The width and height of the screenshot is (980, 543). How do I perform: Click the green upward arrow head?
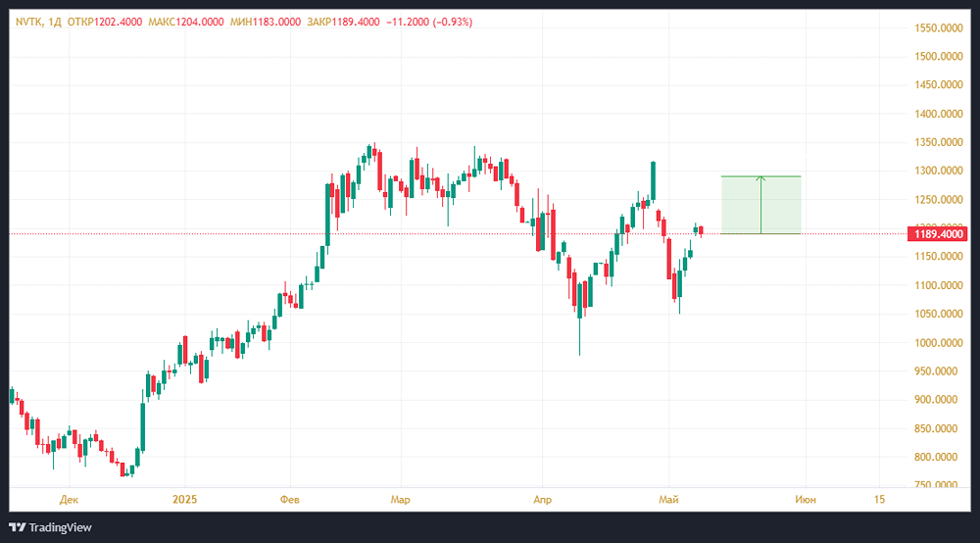tap(760, 178)
